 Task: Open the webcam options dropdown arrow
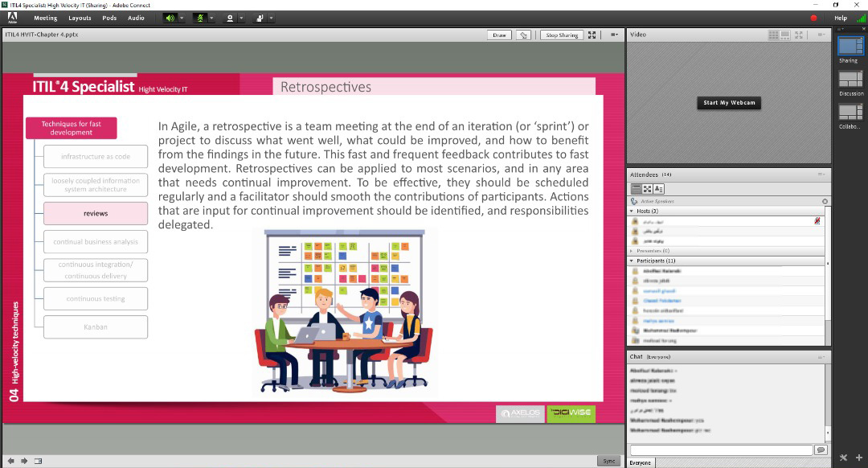pos(241,18)
